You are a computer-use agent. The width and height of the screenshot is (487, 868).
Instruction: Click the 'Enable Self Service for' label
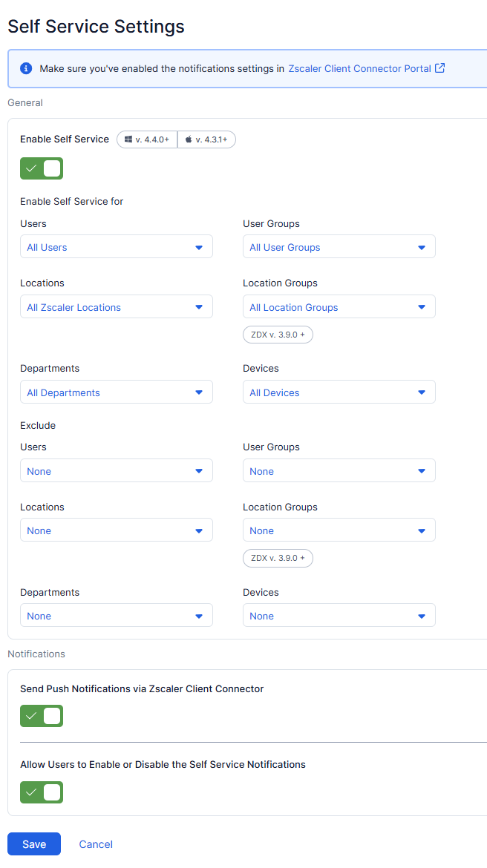pos(71,201)
